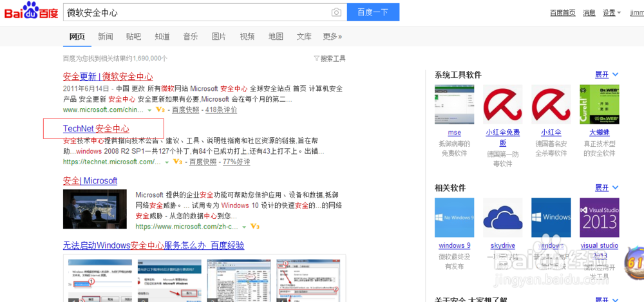Click 大蜘蛛 Dr.WEB icon
The image size is (644, 302).
pos(600,104)
